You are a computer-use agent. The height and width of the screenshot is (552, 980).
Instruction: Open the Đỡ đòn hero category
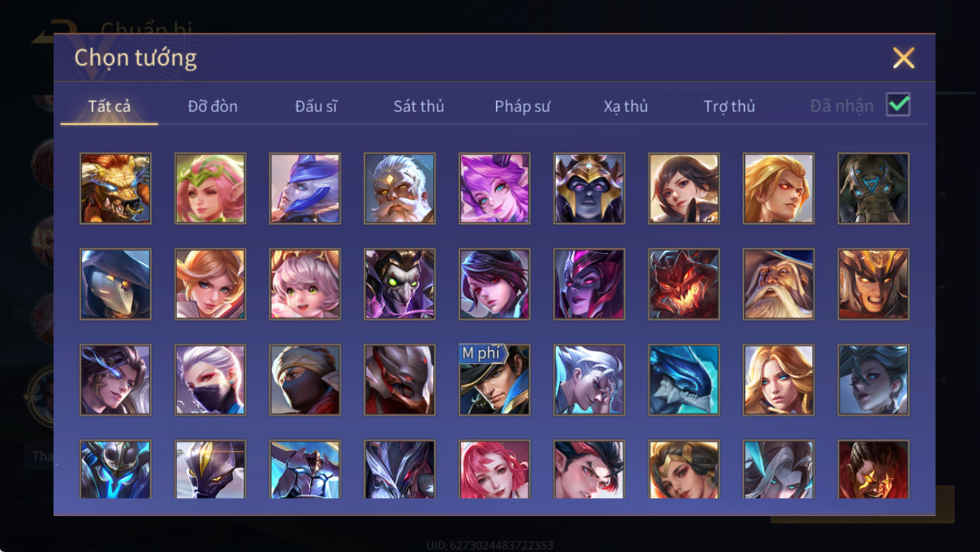pos(213,106)
